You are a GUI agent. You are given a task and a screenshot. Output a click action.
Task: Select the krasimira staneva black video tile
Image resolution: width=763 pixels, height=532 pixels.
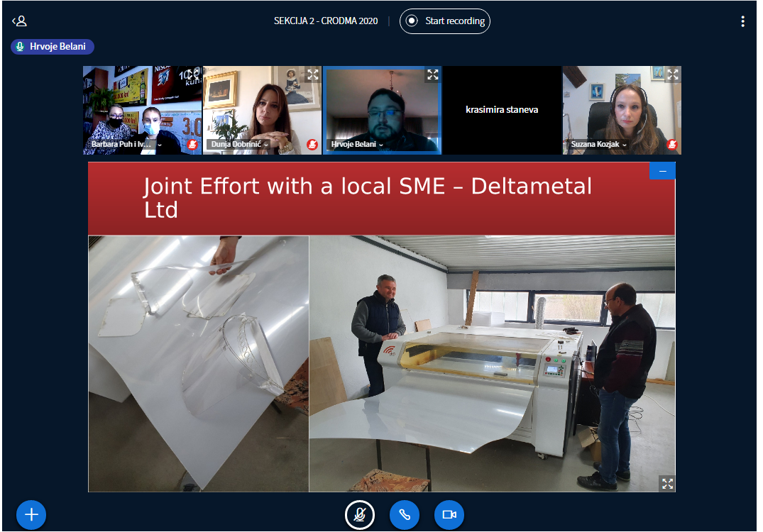point(502,110)
